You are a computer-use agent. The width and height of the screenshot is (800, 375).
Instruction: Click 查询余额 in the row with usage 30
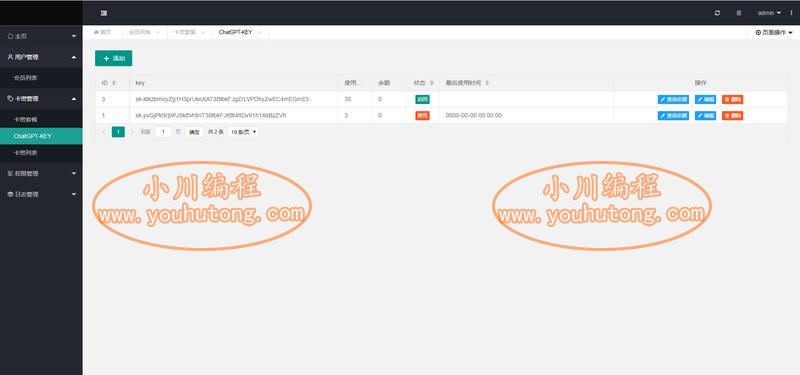[673, 99]
